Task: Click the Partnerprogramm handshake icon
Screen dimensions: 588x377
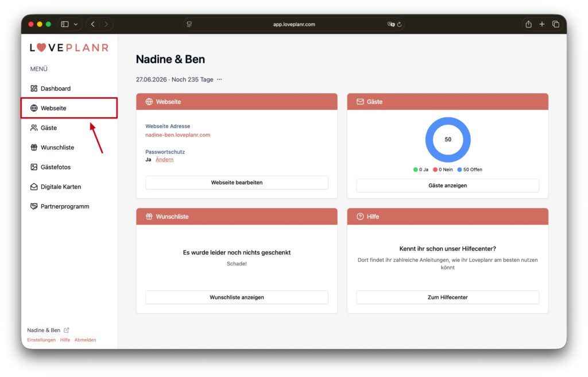Action: [x=34, y=206]
